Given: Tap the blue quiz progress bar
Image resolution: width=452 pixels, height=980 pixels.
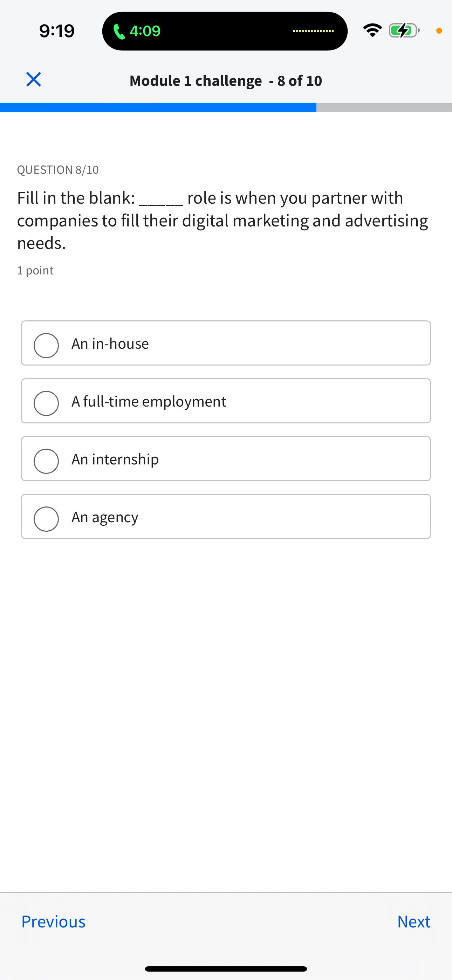Looking at the screenshot, I should pos(158,107).
